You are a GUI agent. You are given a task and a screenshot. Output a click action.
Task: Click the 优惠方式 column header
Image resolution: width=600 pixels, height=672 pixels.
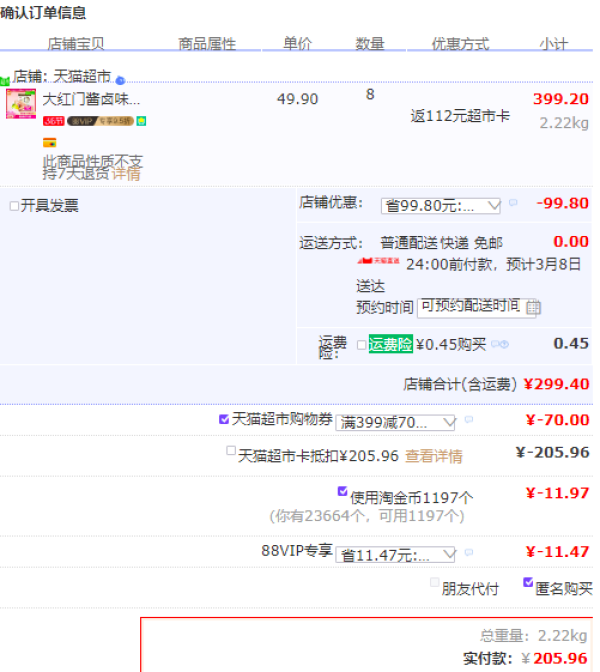click(460, 44)
